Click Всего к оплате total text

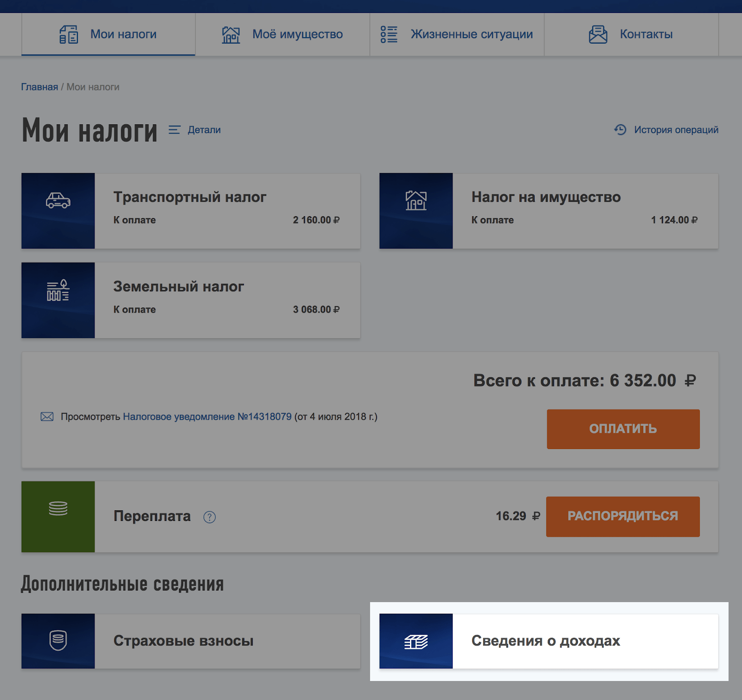coord(585,380)
